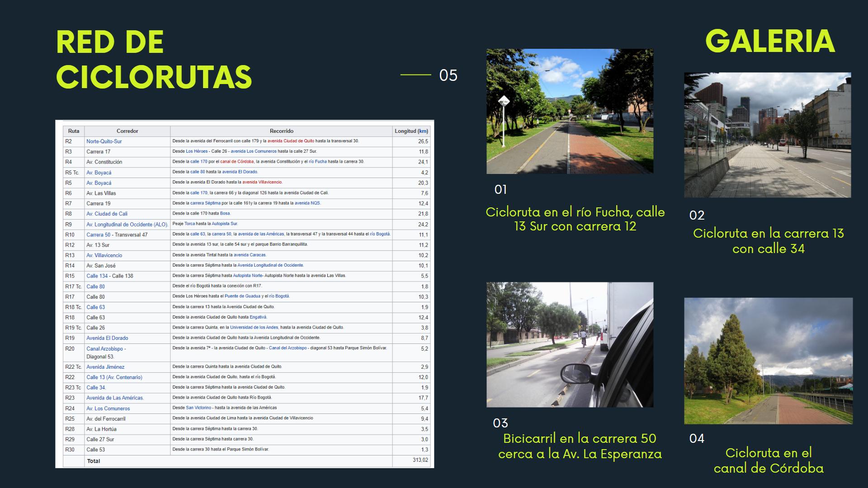Click the Canal de Córdoba photo

coord(768,361)
